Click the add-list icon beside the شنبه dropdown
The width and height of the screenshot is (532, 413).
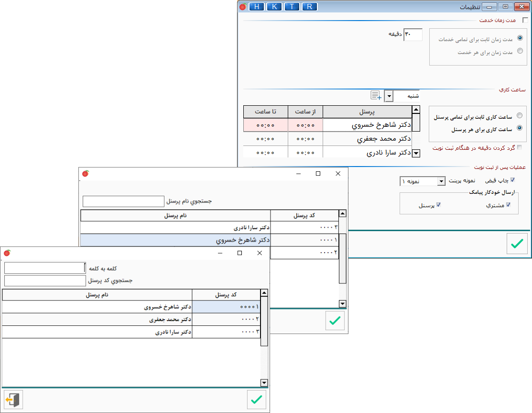point(376,96)
